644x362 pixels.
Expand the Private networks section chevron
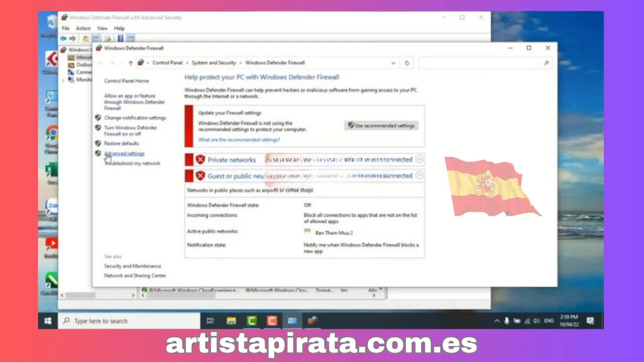click(419, 159)
